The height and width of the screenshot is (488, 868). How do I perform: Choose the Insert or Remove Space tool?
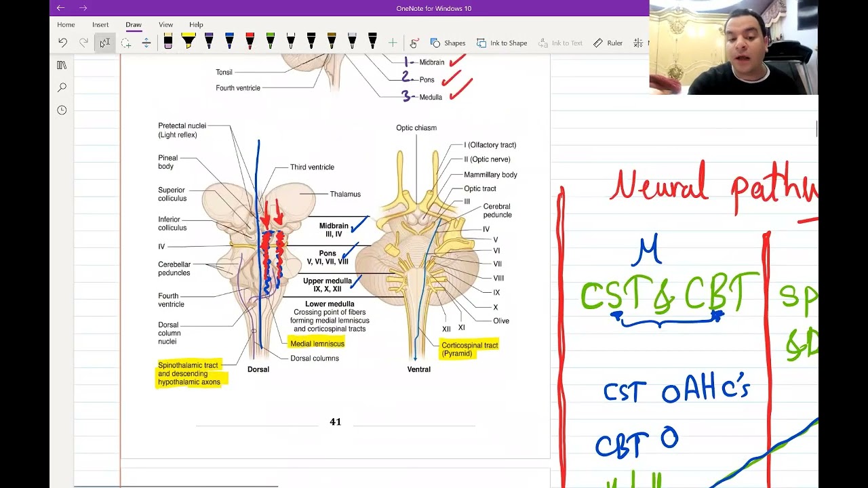[x=146, y=43]
